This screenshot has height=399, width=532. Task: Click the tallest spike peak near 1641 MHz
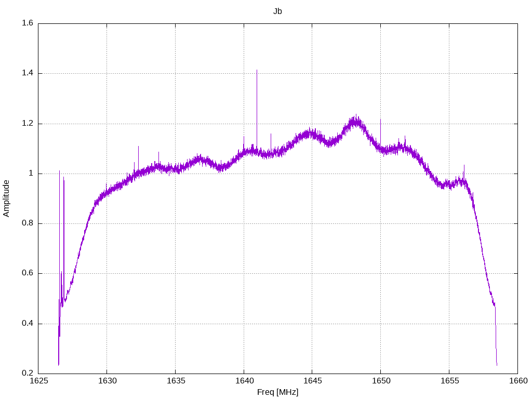point(257,71)
